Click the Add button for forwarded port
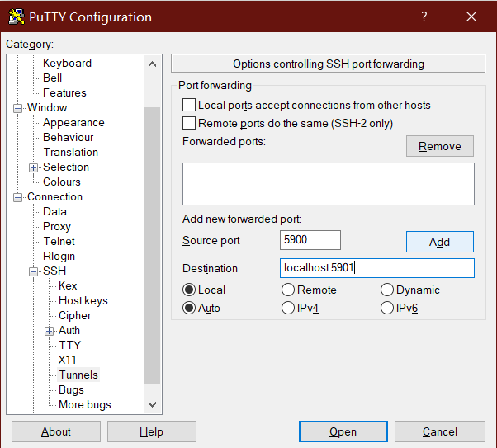 tap(440, 242)
